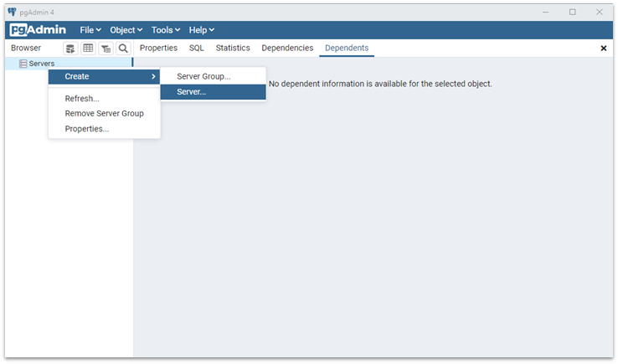Expand the Create submenu entry
The width and height of the screenshot is (618, 364).
[x=104, y=76]
